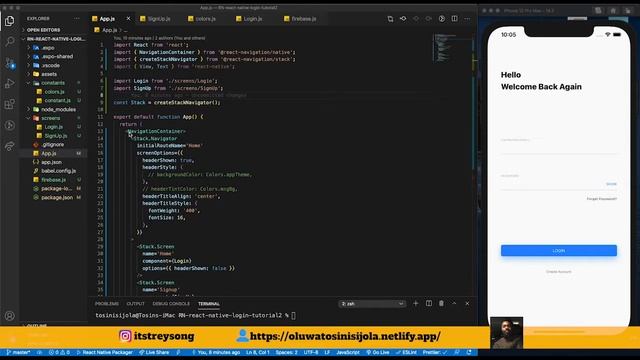Open Run and Debug view

(9, 83)
